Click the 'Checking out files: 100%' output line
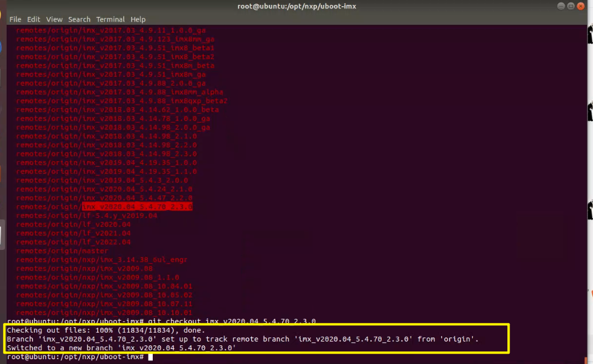The image size is (593, 364). (x=106, y=330)
